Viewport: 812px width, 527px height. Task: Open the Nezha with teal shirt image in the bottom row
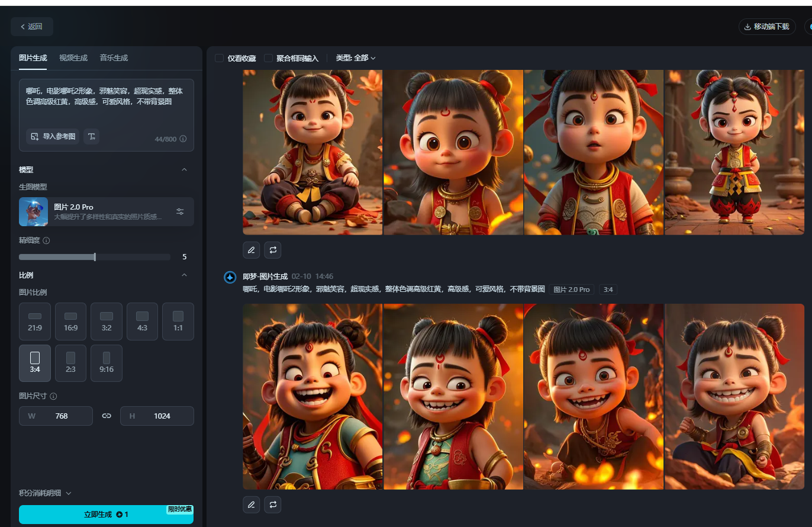(x=312, y=397)
